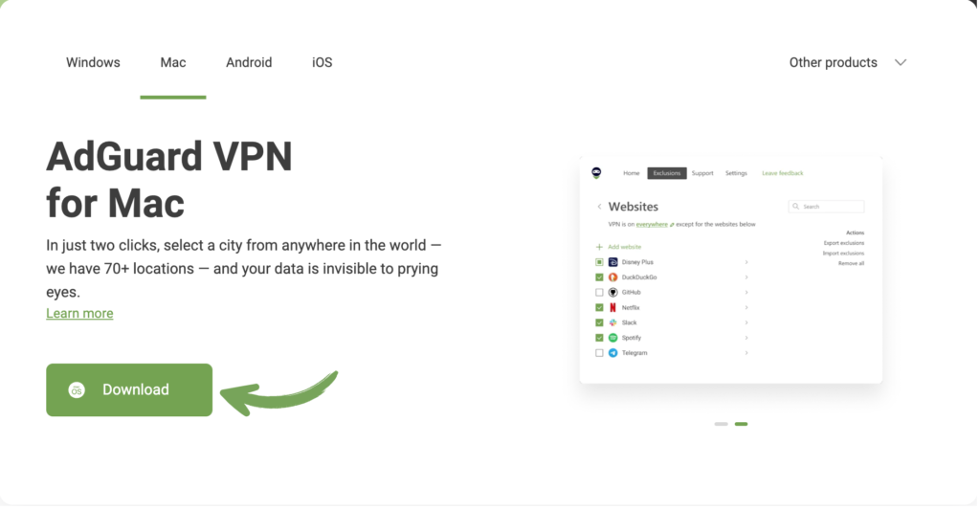Click the GitHub octocat icon

point(613,293)
